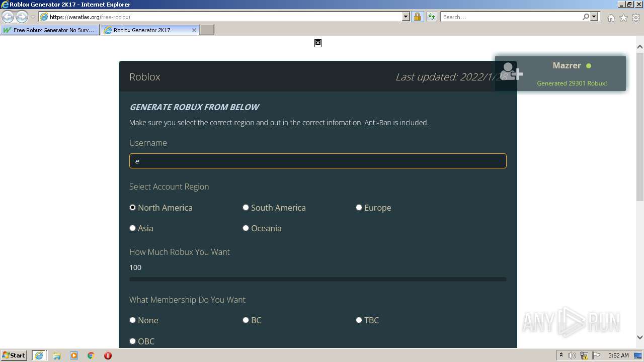Click 'GENERATE ROBUX FROM BELOW' heading
Image resolution: width=644 pixels, height=362 pixels.
click(194, 107)
